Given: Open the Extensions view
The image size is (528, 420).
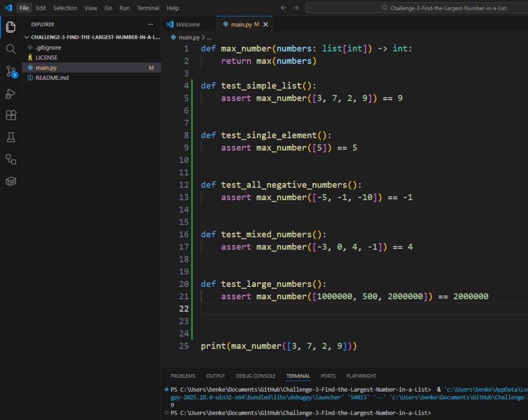Looking at the screenshot, I should [x=11, y=115].
